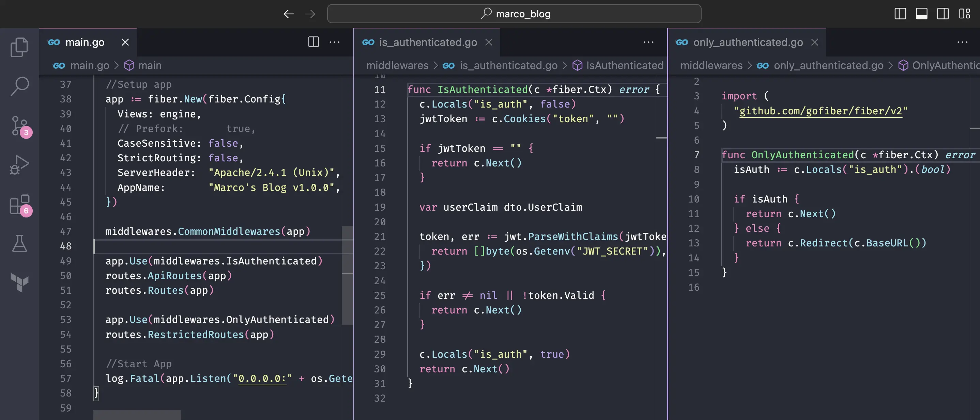Screen dimensions: 980x420
Task: Click the "JWT_SECRET" string literal
Action: tap(613, 251)
